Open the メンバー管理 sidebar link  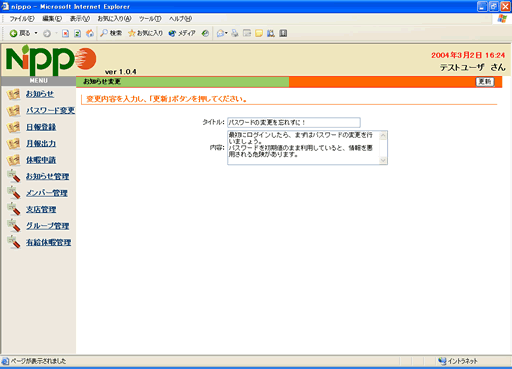click(47, 193)
